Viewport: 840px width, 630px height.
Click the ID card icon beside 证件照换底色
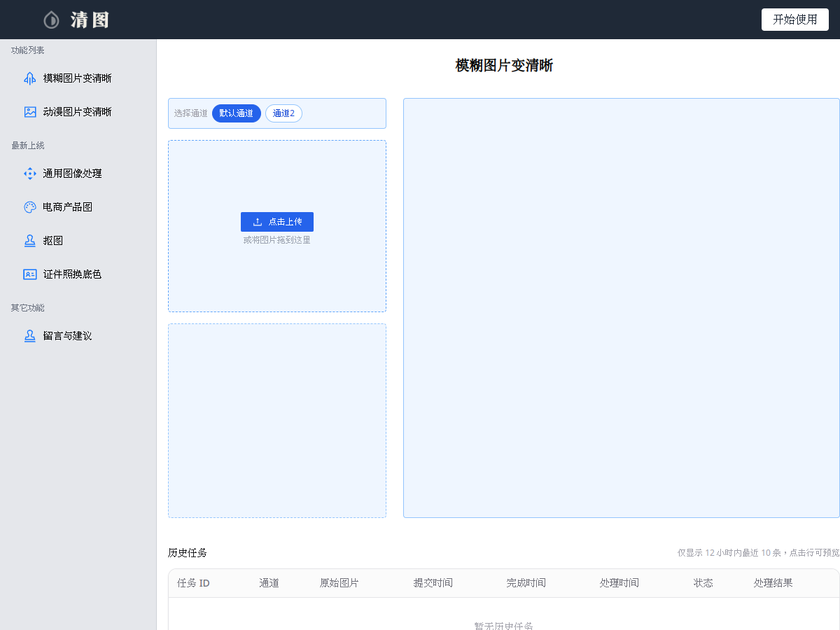30,274
